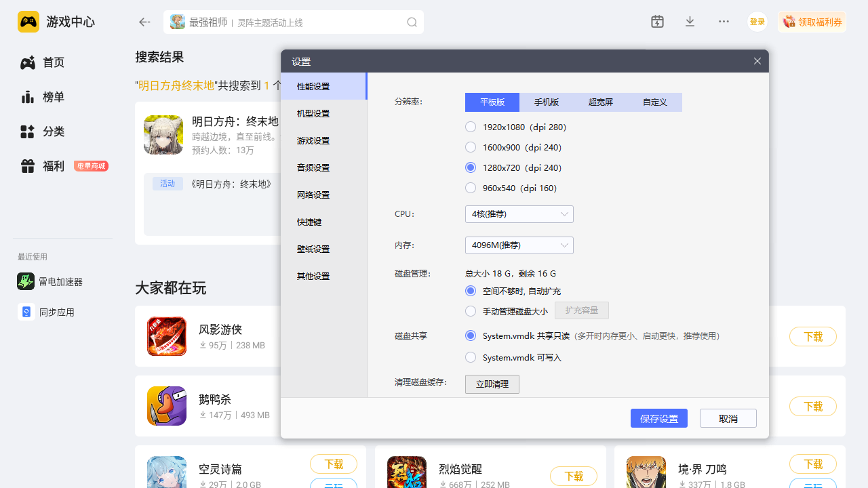
Task: Switch to 手机版 resolution tab
Action: coord(546,102)
